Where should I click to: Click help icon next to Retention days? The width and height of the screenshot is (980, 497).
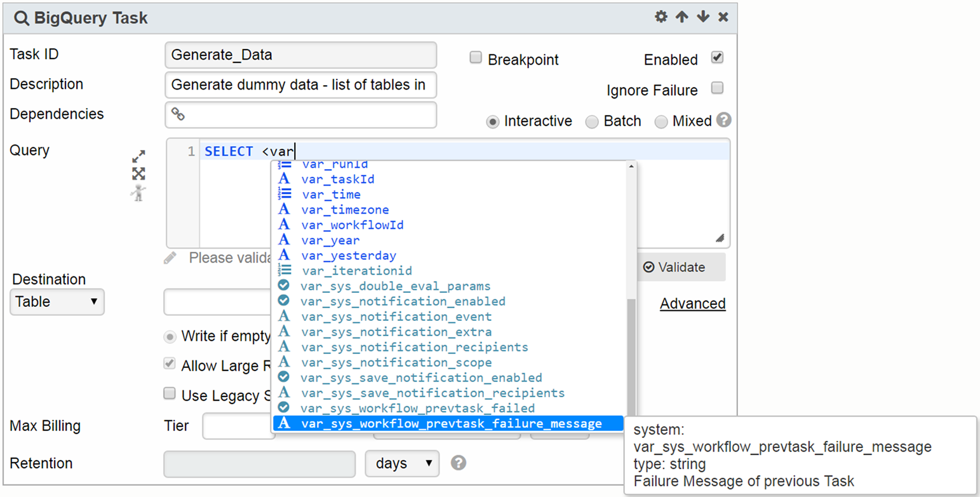[x=459, y=463]
